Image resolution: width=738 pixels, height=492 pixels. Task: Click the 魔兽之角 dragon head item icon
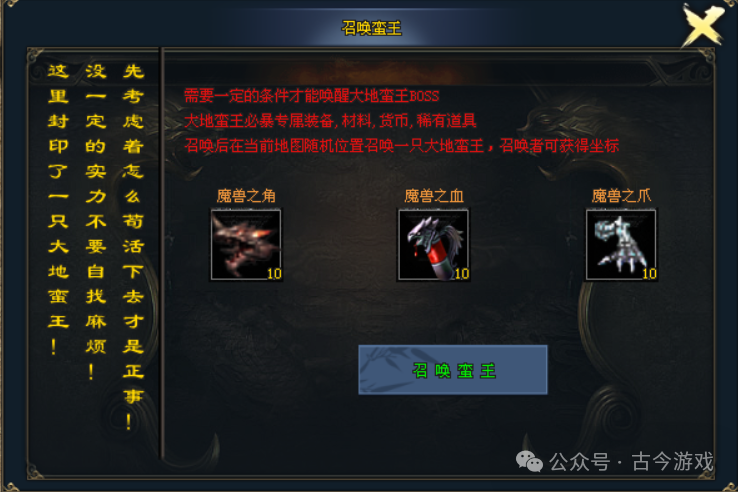(x=246, y=245)
